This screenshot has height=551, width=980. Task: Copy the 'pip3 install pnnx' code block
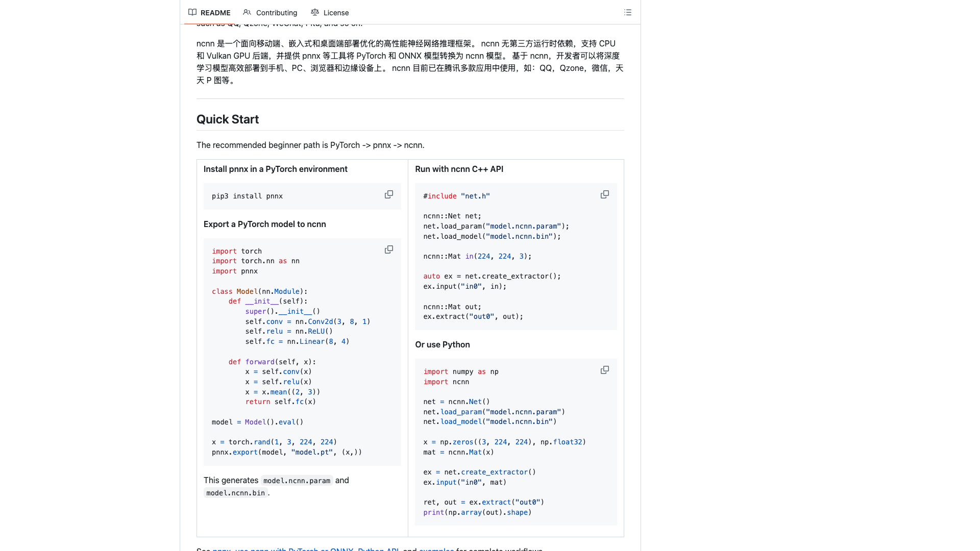pyautogui.click(x=389, y=194)
